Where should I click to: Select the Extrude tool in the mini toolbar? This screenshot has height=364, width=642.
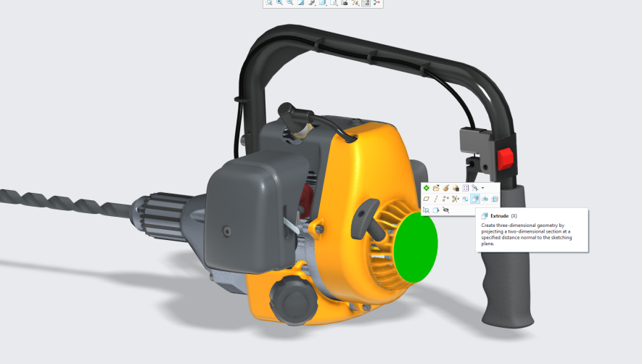(474, 199)
